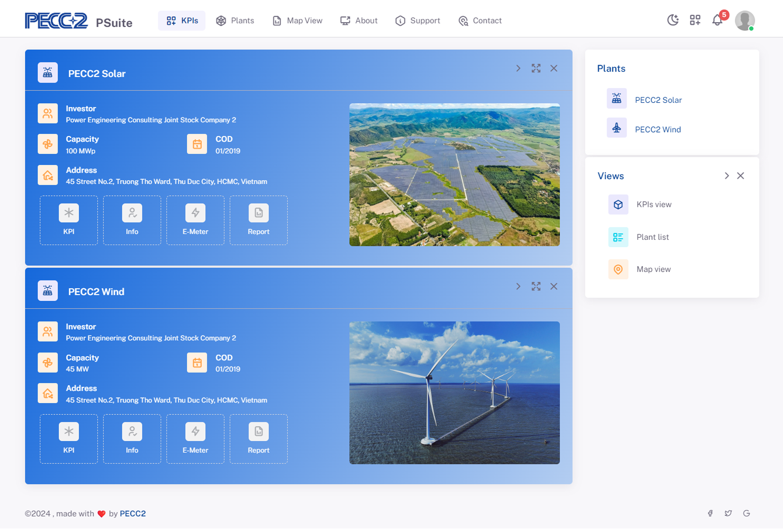Select KPIs view in the Views panel
The width and height of the screenshot is (783, 532).
click(x=654, y=204)
